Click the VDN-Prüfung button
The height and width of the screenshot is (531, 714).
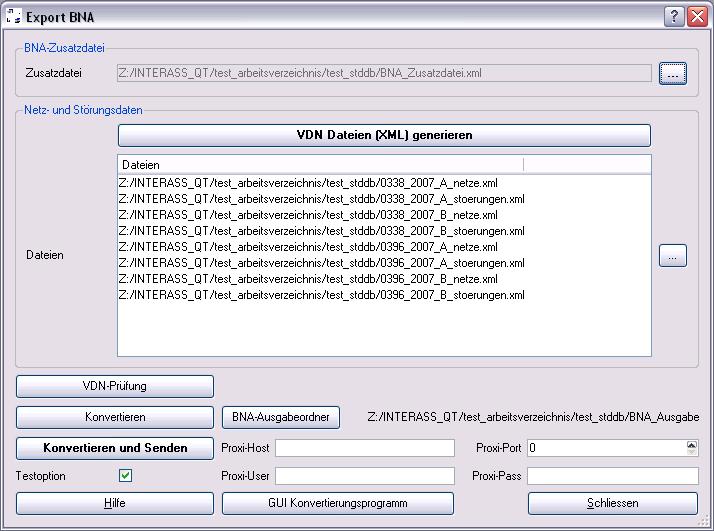115,386
